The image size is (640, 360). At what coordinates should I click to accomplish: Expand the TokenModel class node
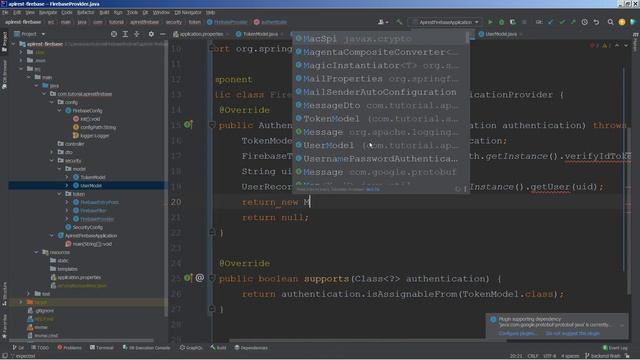click(67, 177)
